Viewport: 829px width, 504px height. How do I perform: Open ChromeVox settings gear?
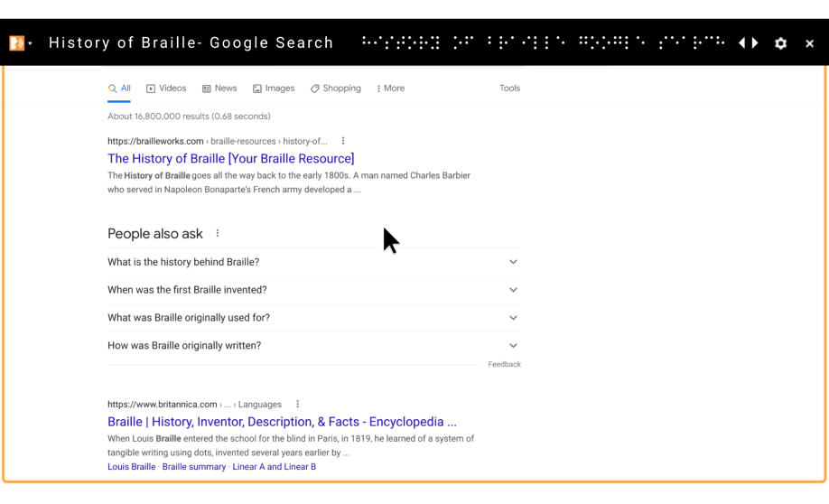(780, 43)
